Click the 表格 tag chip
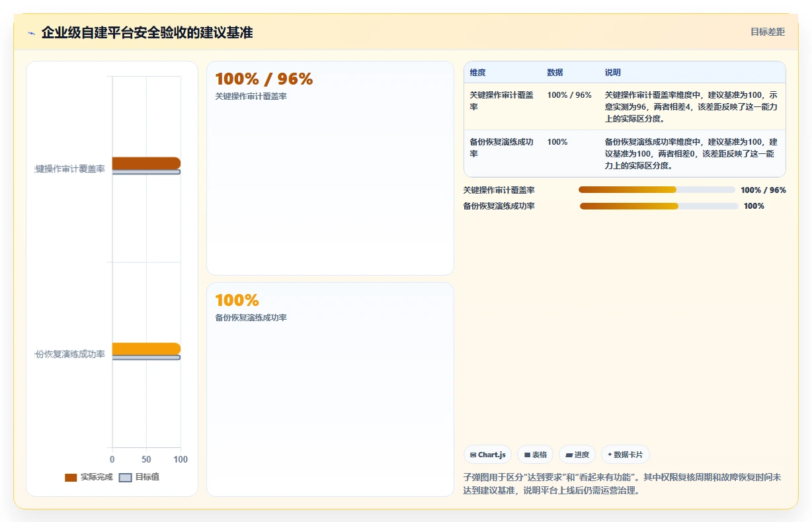The image size is (812, 522). 536,455
